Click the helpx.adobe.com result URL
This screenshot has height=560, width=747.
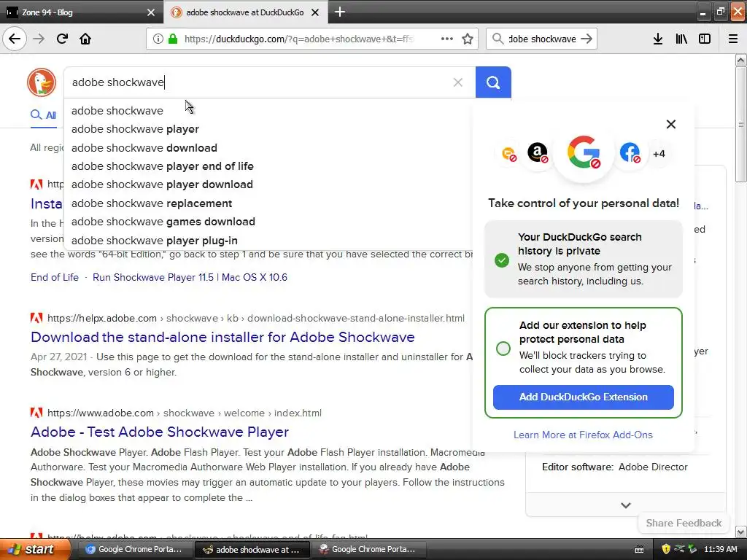(256, 318)
